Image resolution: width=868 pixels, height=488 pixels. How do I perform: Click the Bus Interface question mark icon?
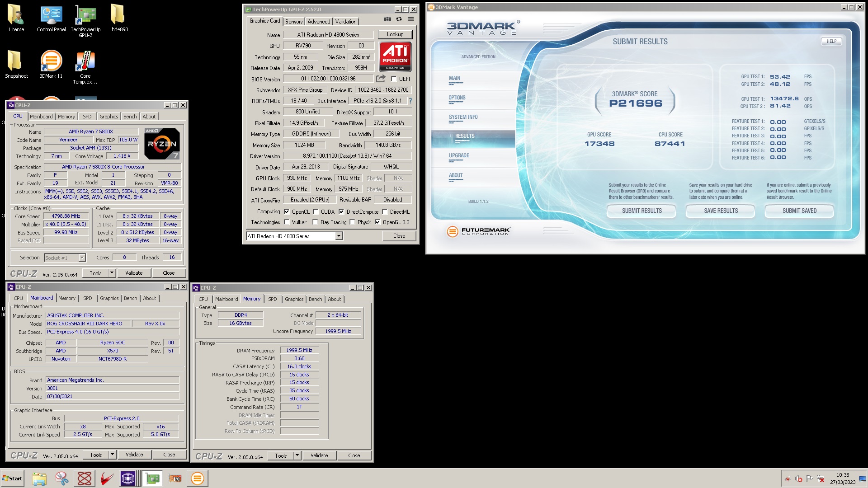[x=410, y=101]
